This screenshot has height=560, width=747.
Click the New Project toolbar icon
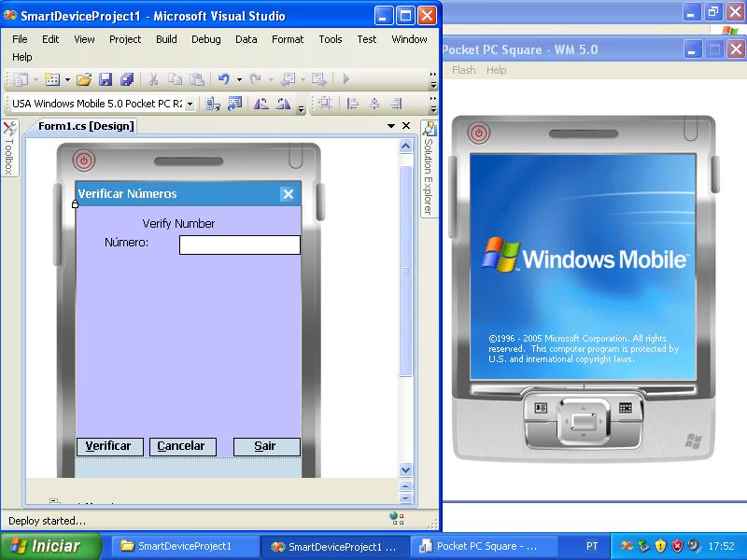pyautogui.click(x=21, y=79)
